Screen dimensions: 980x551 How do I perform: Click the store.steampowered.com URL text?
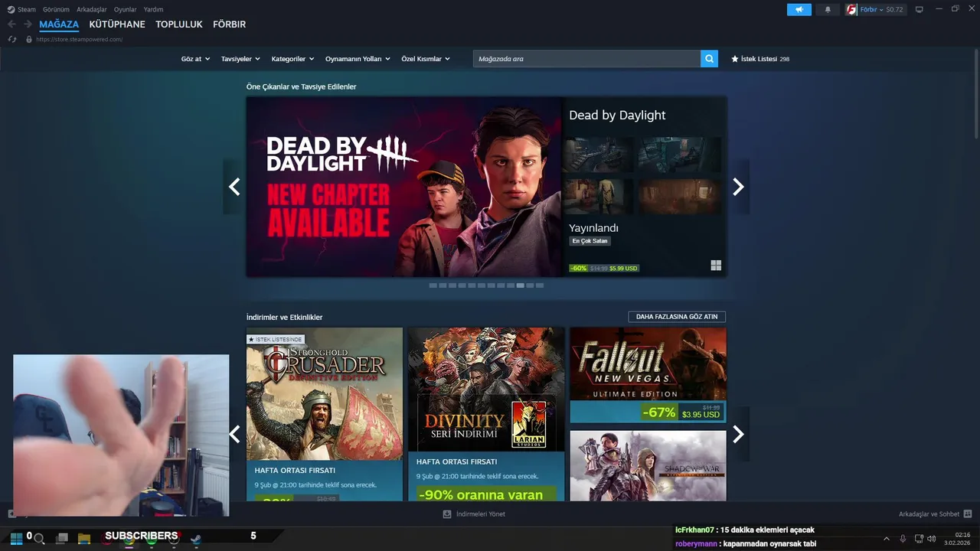pyautogui.click(x=79, y=39)
